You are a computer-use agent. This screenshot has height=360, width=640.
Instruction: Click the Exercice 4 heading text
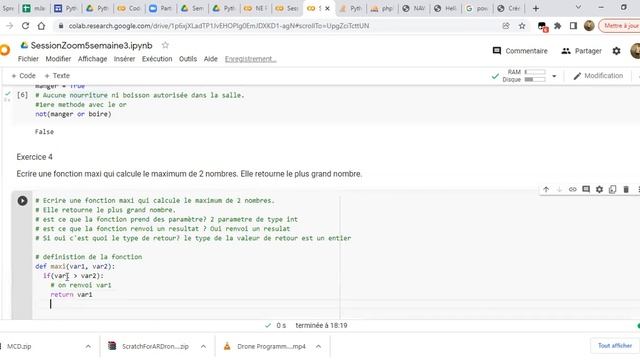click(35, 157)
